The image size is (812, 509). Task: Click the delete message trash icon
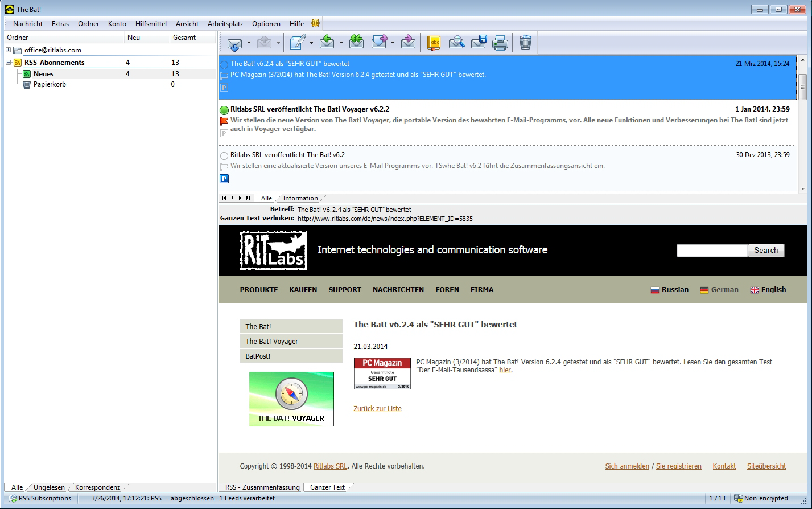(x=525, y=43)
